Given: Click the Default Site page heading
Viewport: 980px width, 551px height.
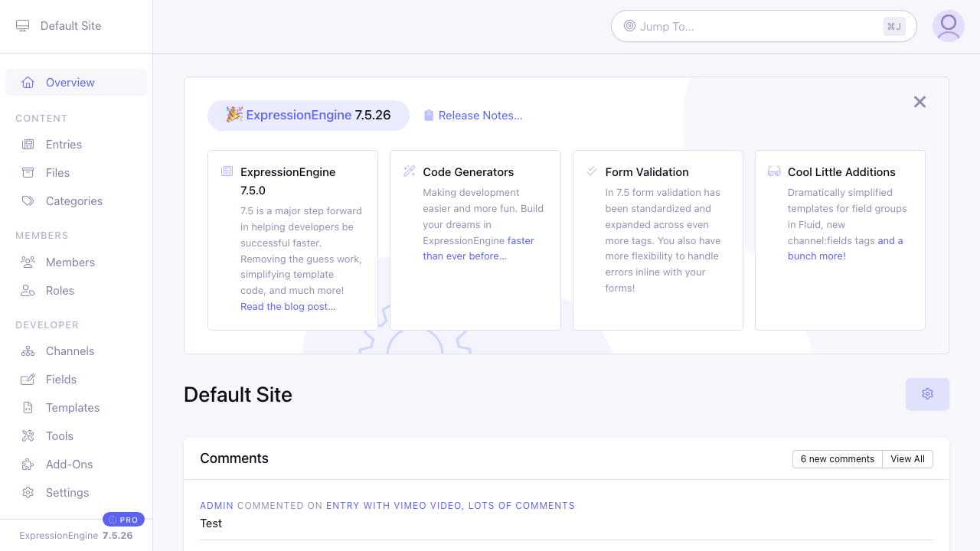Looking at the screenshot, I should pos(238,395).
